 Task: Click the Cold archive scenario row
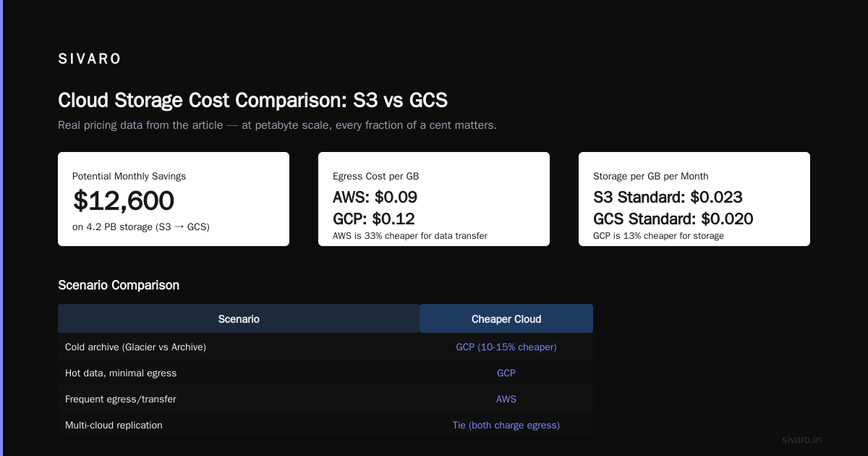[x=325, y=347]
